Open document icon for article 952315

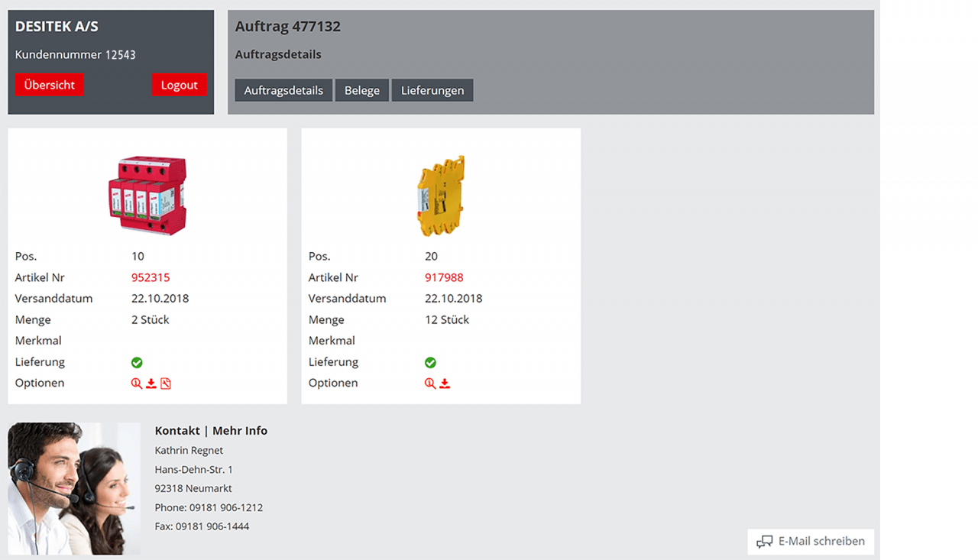point(165,384)
